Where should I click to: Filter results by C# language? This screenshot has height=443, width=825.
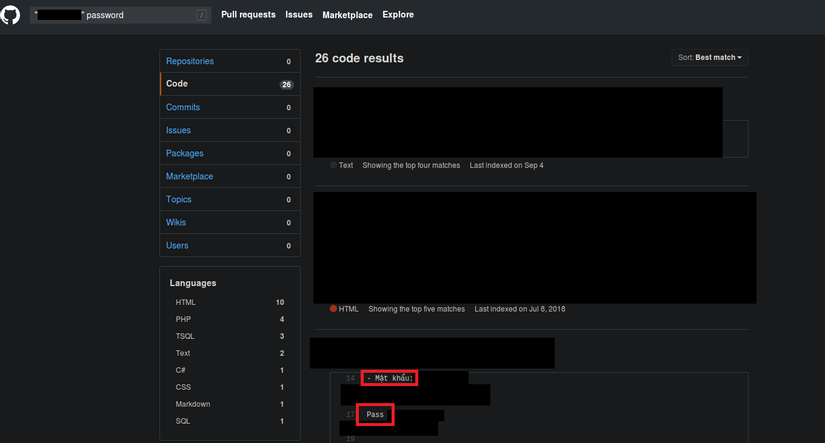(230, 370)
